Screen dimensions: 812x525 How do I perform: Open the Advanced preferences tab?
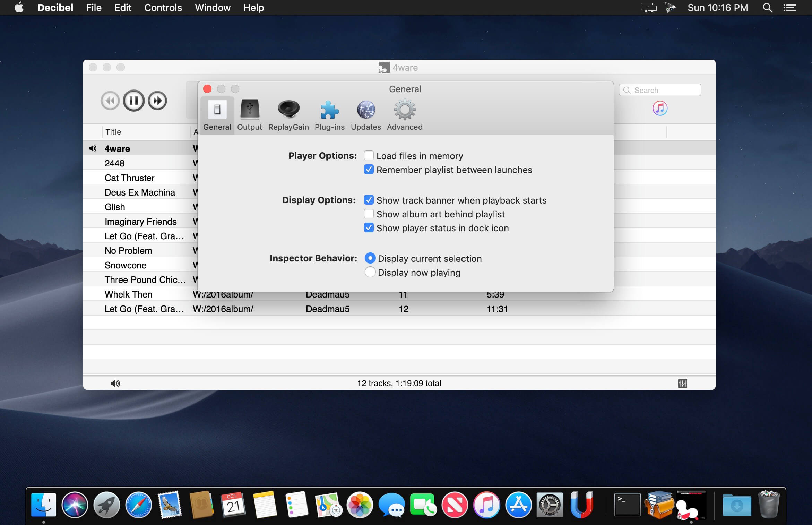pyautogui.click(x=405, y=115)
